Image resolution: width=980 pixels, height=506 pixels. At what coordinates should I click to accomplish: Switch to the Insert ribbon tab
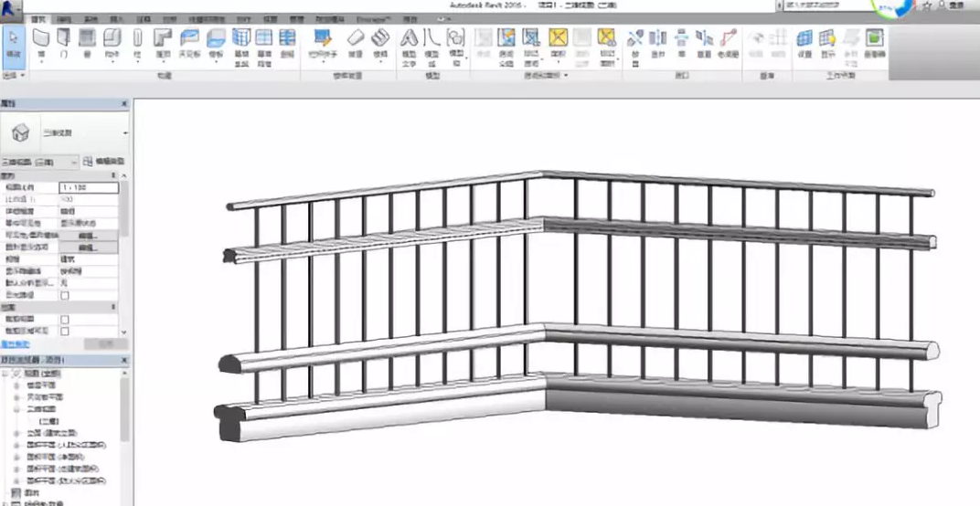(116, 19)
